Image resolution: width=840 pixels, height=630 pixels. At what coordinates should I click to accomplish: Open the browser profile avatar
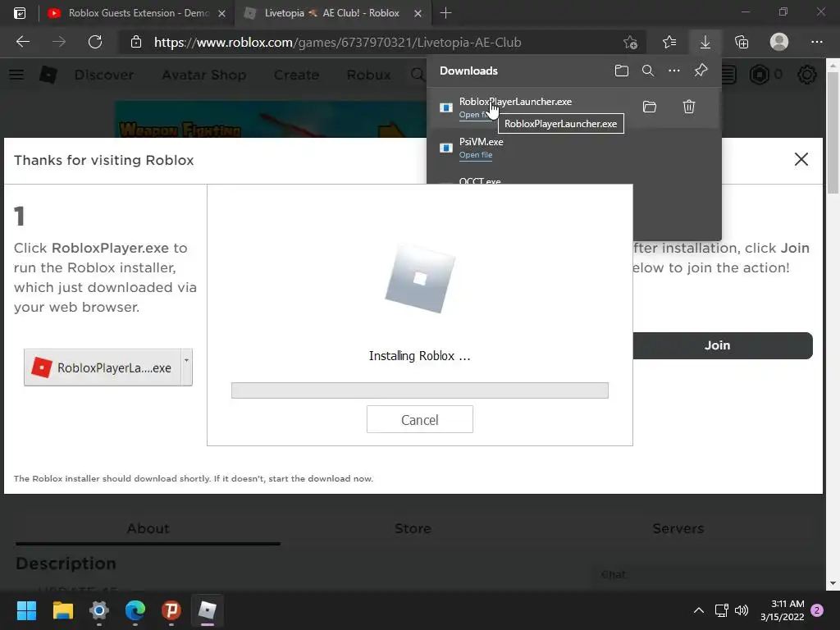click(779, 42)
